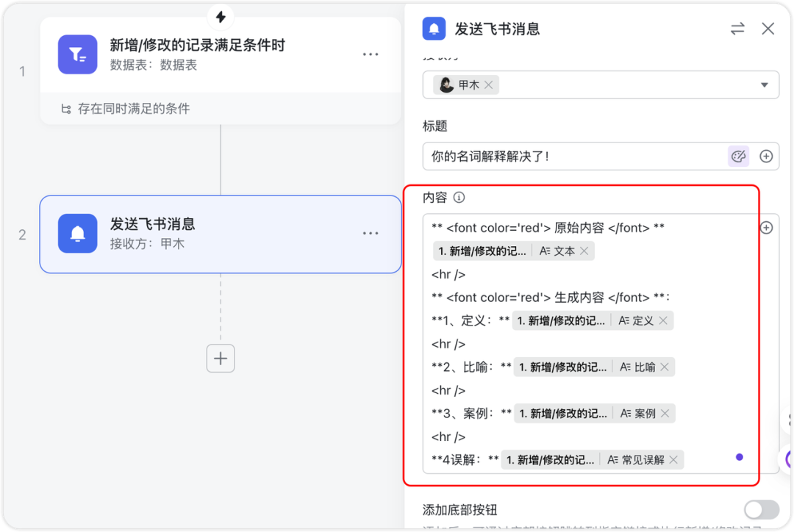The image size is (794, 532).
Task: Click the plus icon beside title field
Action: [766, 156]
